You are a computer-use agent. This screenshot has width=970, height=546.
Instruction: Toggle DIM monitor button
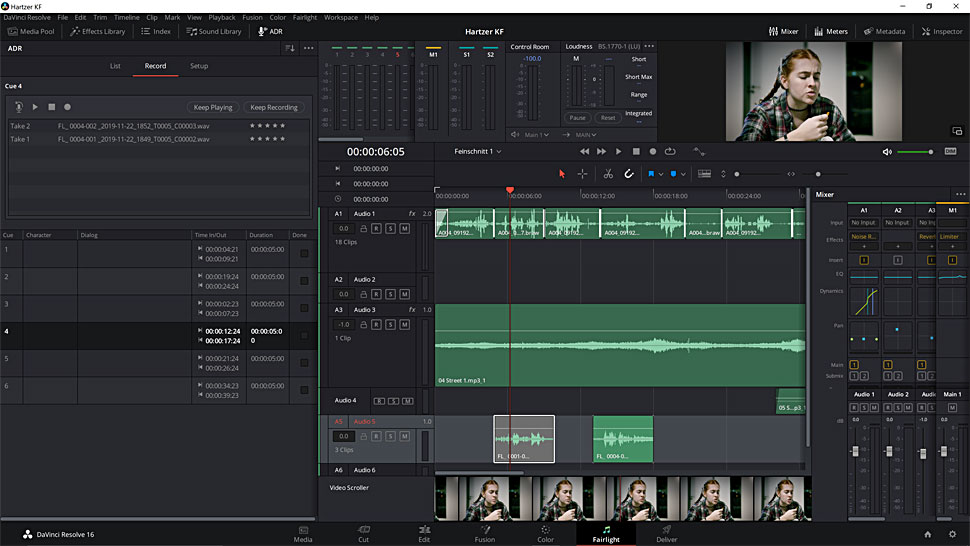(x=950, y=151)
